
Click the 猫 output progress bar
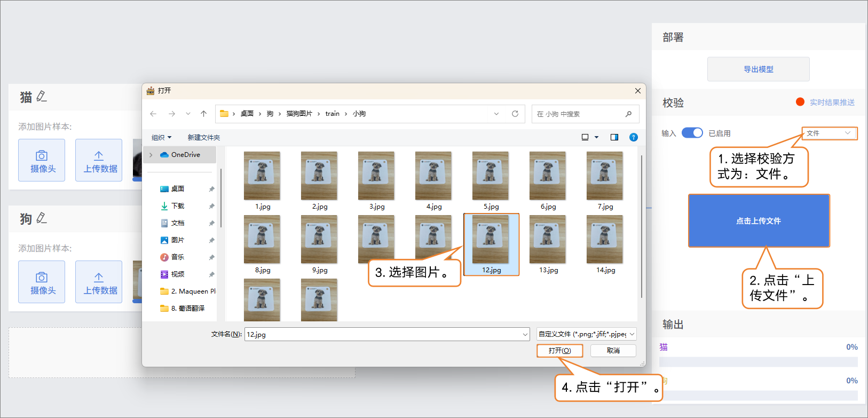[758, 362]
